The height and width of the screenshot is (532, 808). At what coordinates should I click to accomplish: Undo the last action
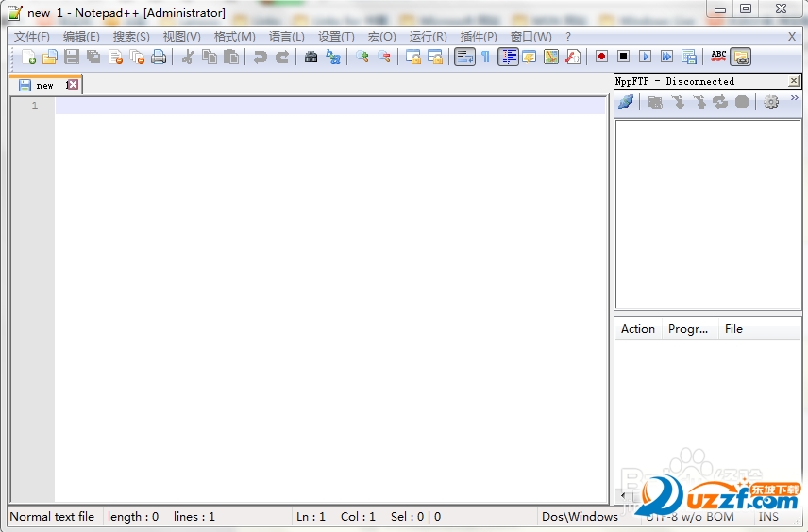pos(260,57)
